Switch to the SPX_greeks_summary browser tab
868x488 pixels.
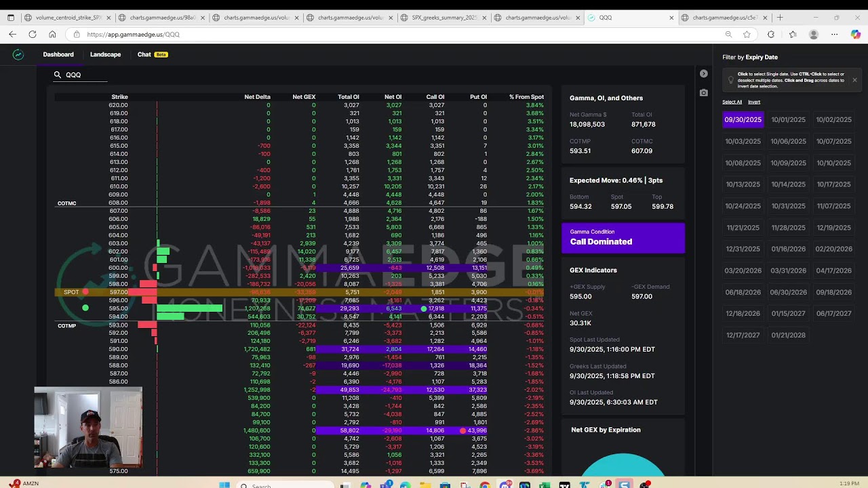click(444, 18)
